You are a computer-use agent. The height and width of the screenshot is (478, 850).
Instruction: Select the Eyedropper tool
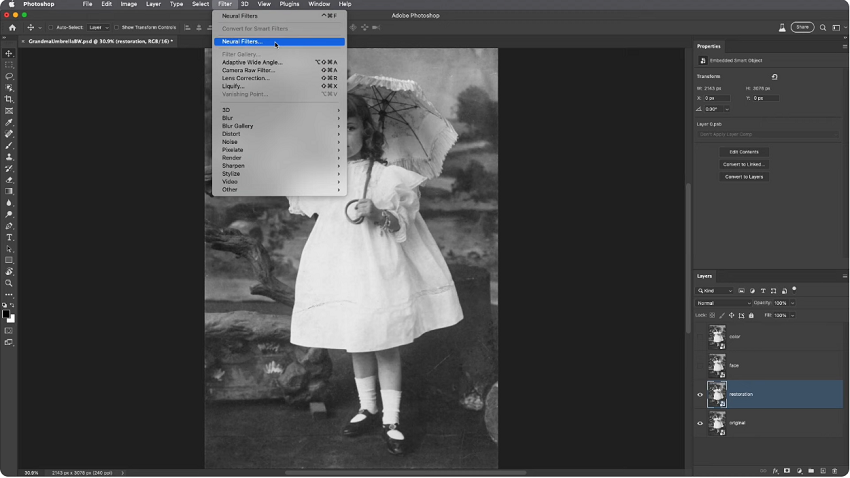pos(9,122)
